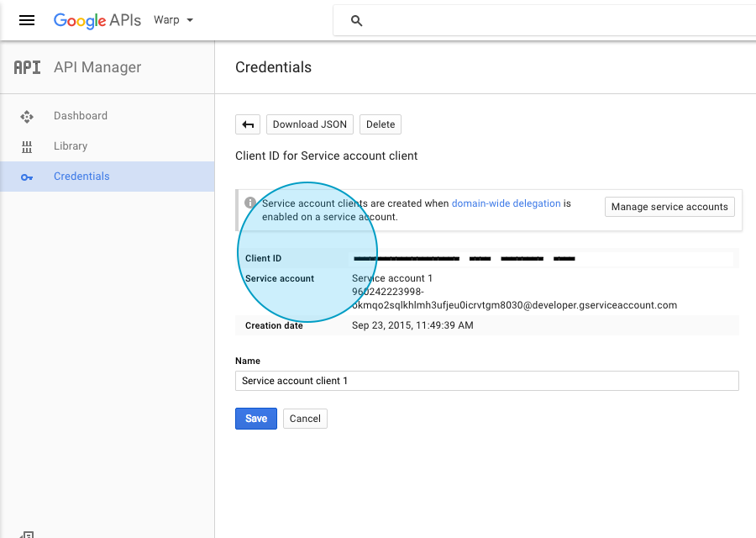
Task: Click 'Client ID for Service account client' heading
Action: [x=327, y=156]
